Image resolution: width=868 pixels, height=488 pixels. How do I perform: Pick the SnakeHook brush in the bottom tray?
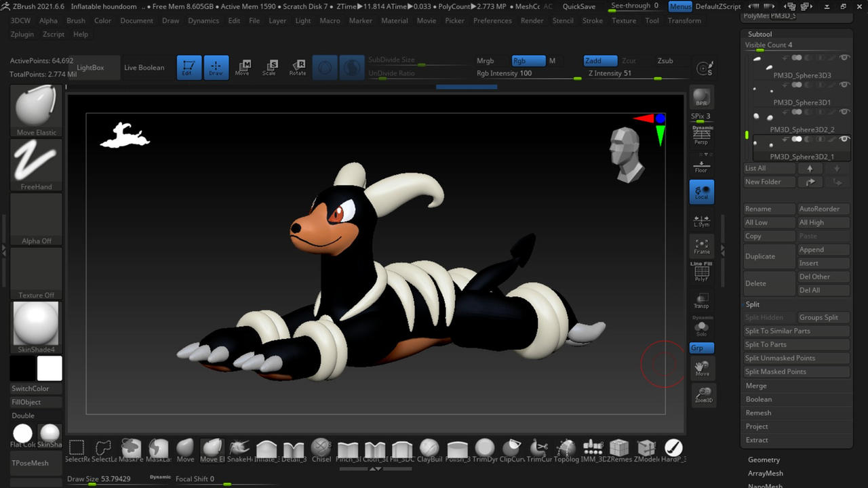pos(239,449)
